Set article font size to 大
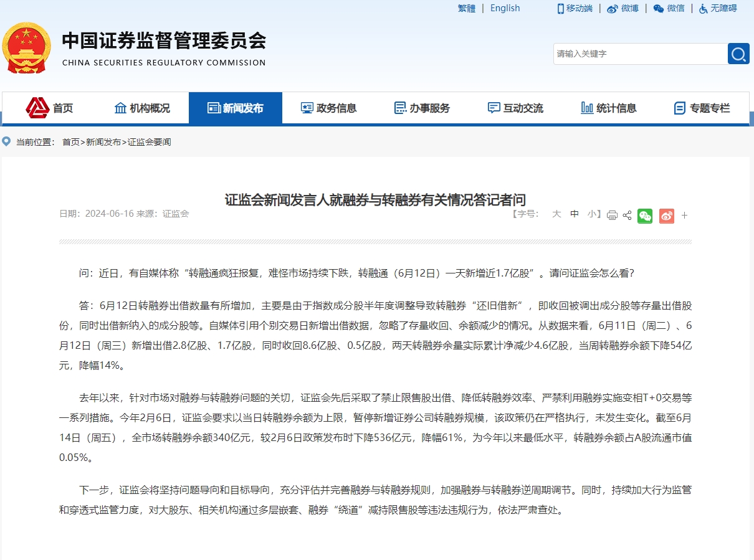 click(x=556, y=214)
